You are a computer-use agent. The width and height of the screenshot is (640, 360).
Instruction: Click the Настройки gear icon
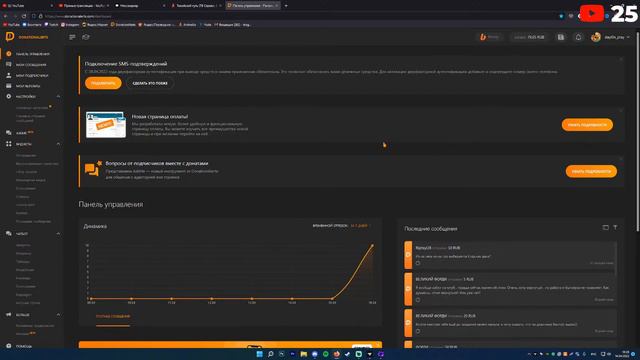point(9,96)
